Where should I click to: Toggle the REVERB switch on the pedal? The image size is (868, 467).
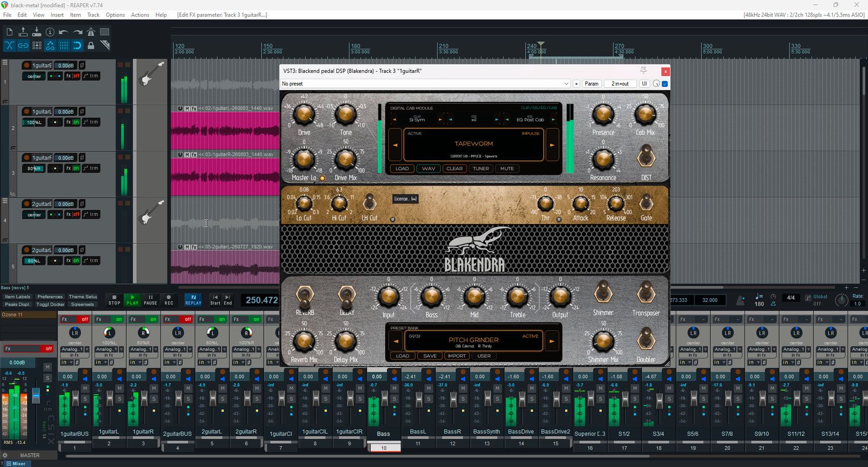click(304, 296)
